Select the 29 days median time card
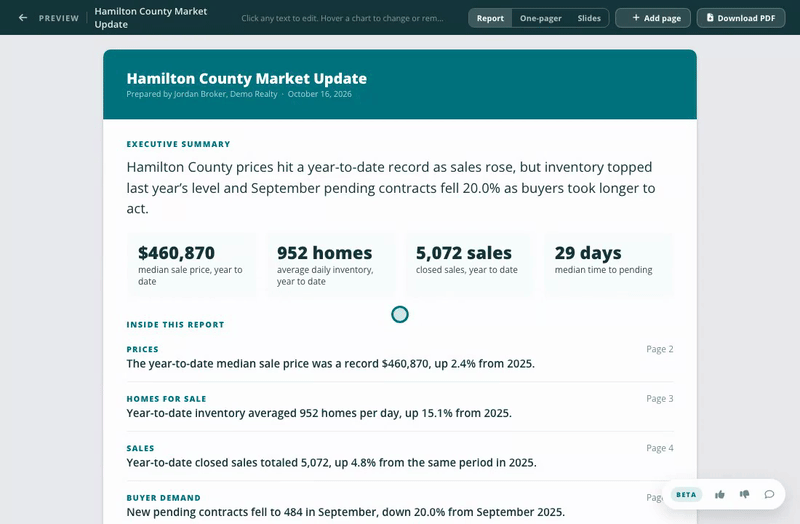The width and height of the screenshot is (800, 524). coord(608,265)
